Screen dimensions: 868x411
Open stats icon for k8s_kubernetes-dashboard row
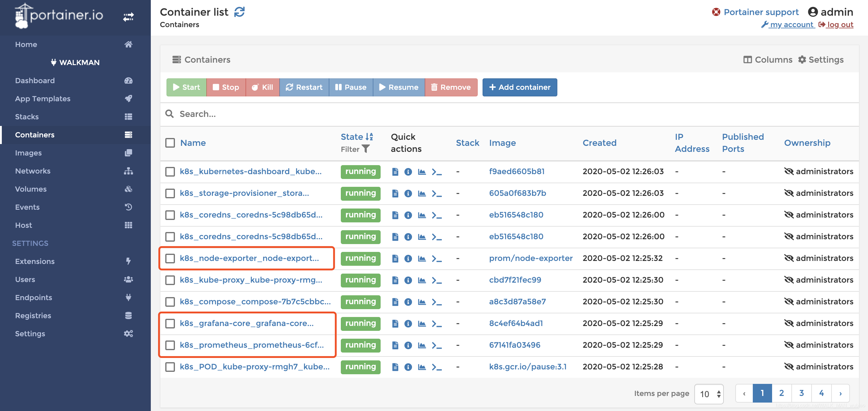click(422, 172)
